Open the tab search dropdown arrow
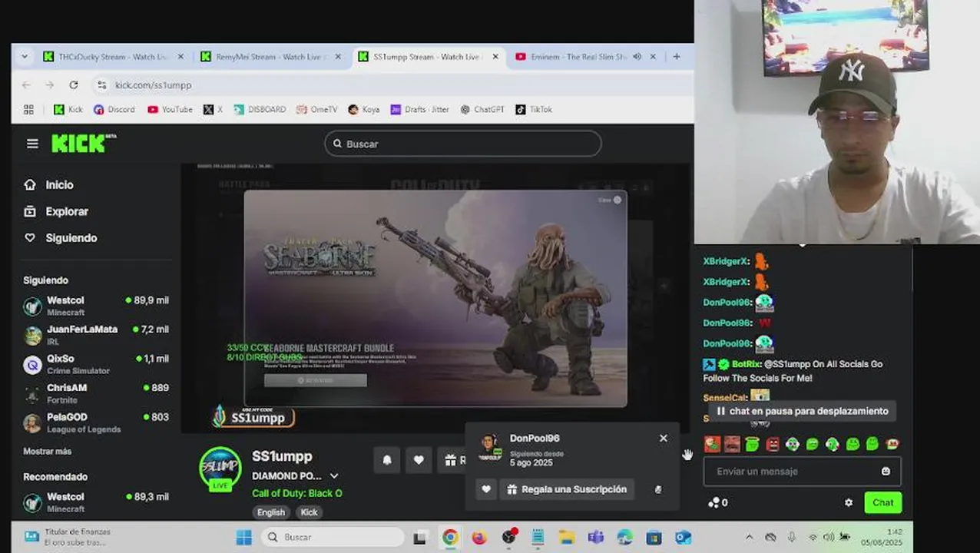The height and width of the screenshot is (553, 980). [x=25, y=57]
